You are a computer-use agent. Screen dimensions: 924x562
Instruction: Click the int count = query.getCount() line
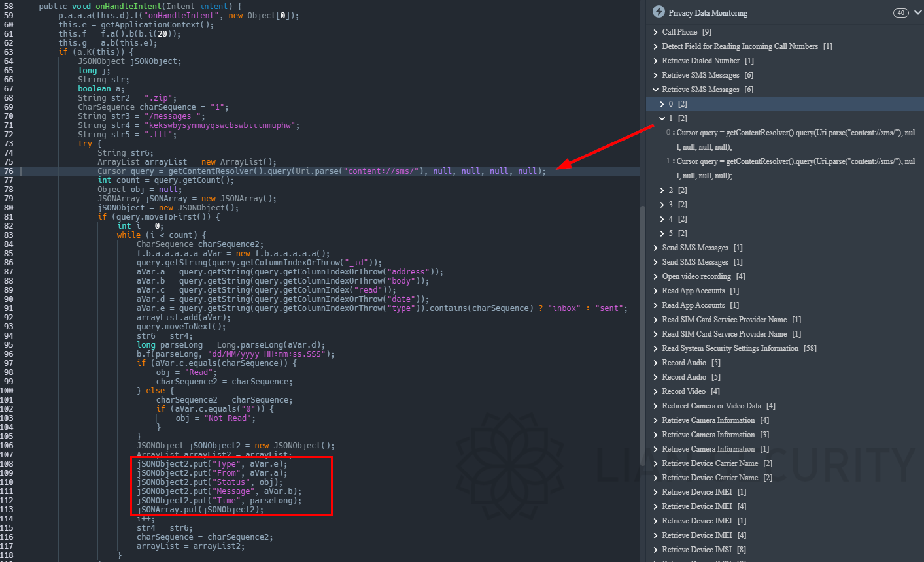(x=165, y=180)
